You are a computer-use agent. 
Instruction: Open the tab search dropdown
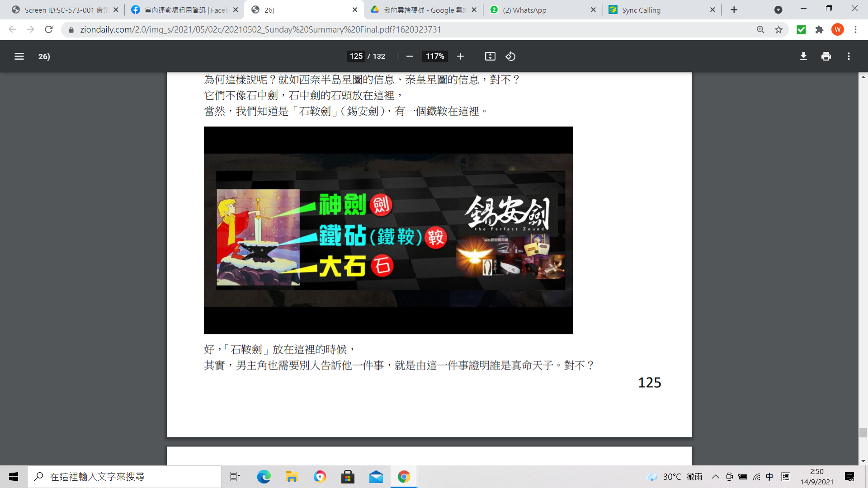click(x=778, y=10)
